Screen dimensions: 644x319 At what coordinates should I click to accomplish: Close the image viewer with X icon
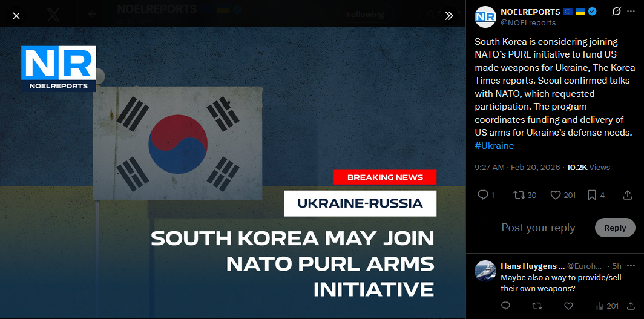point(16,16)
